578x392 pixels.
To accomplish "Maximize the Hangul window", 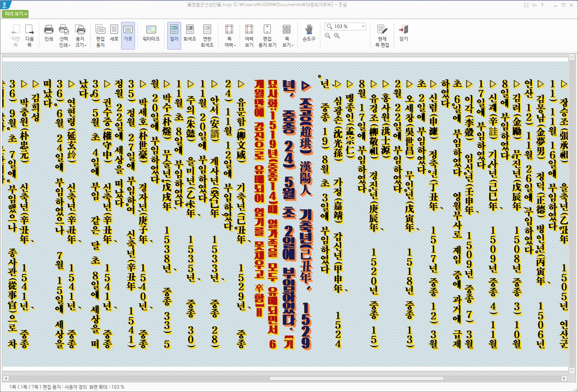I will 564,5.
